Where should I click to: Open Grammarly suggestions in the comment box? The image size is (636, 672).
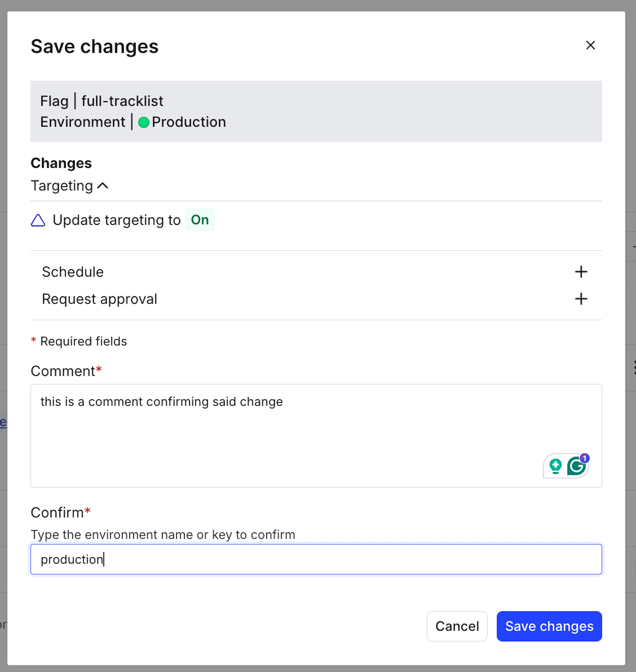click(576, 466)
